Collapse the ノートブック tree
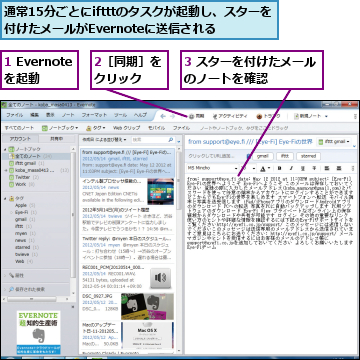 point(5,149)
